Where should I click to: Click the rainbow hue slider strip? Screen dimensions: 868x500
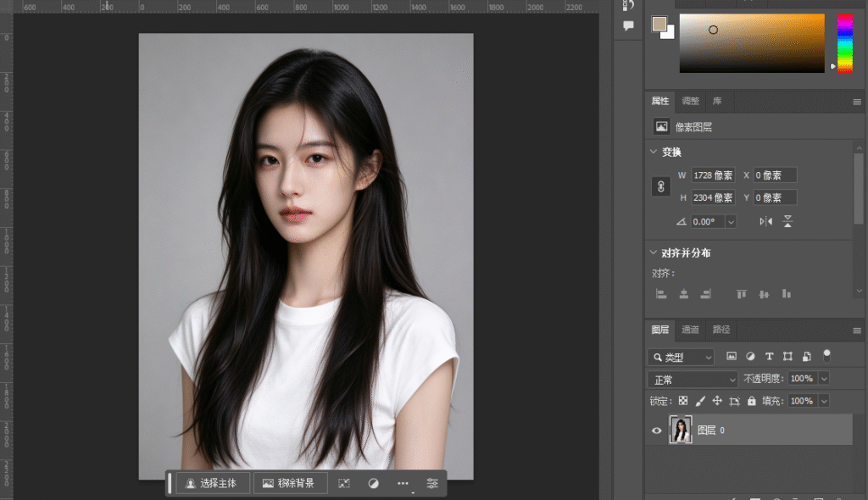click(x=845, y=43)
